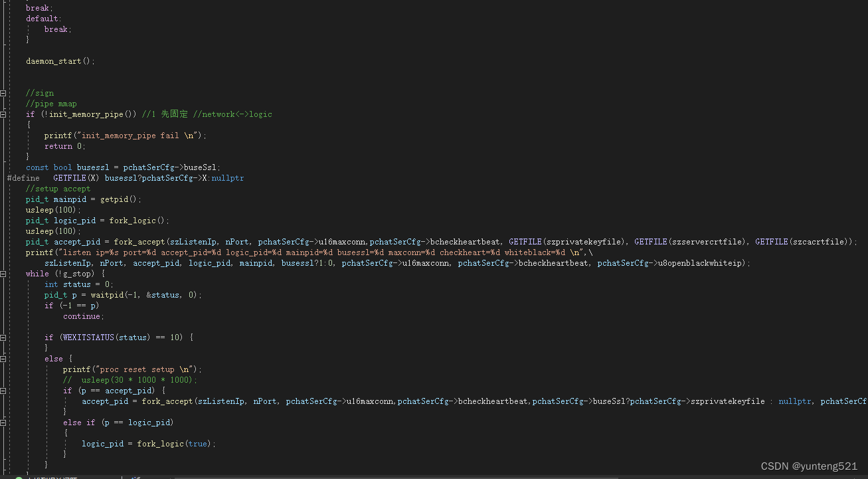This screenshot has width=868, height=479.
Task: Collapse the //sign comment block fold marker
Action: 3,93
